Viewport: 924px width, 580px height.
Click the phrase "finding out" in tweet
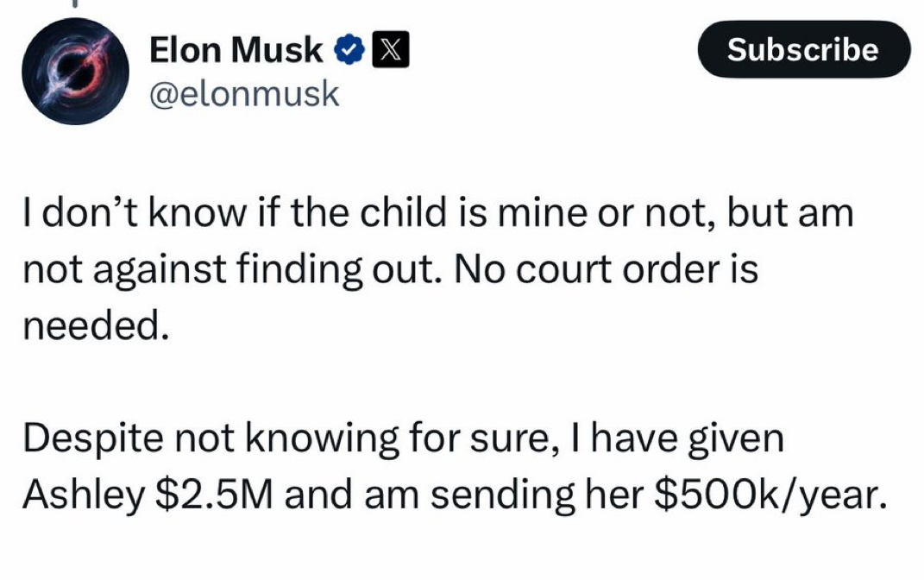[x=339, y=270]
